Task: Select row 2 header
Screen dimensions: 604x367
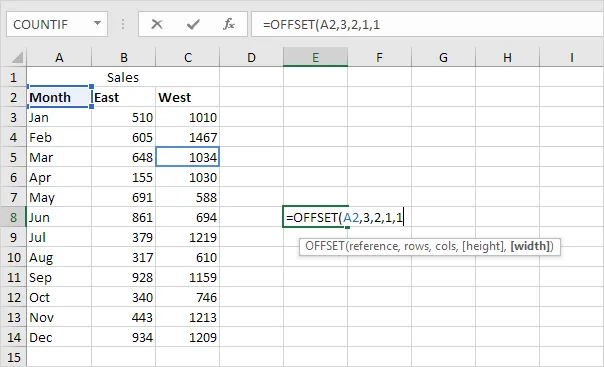Action: click(x=13, y=97)
